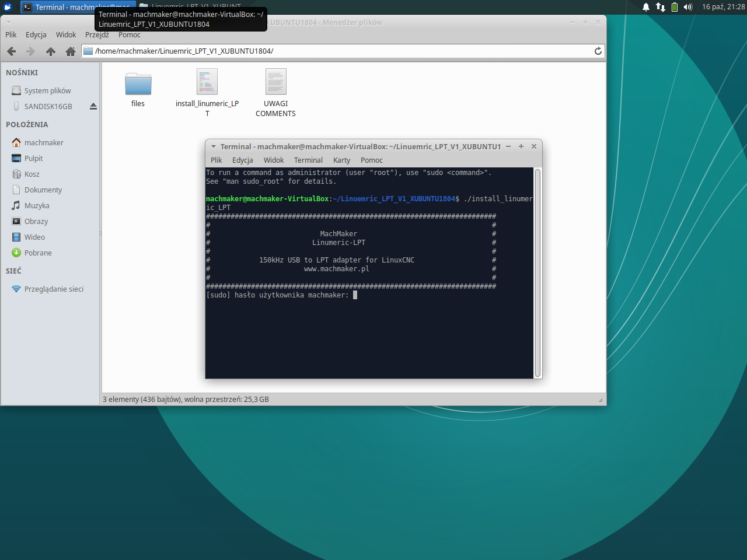Select the UWAGI COMMENTS text file

pyautogui.click(x=275, y=82)
